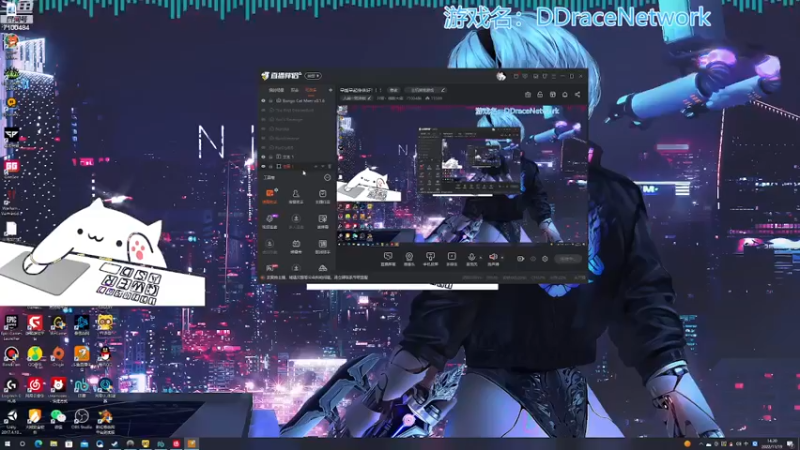Open the clock in the system tray
The image size is (800, 450).
point(772,444)
